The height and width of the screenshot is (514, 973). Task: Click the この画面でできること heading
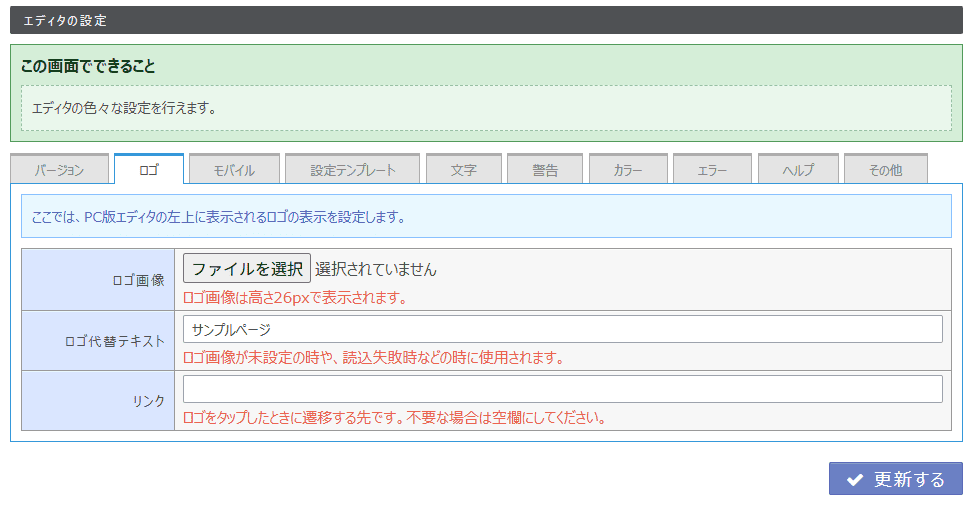point(88,66)
